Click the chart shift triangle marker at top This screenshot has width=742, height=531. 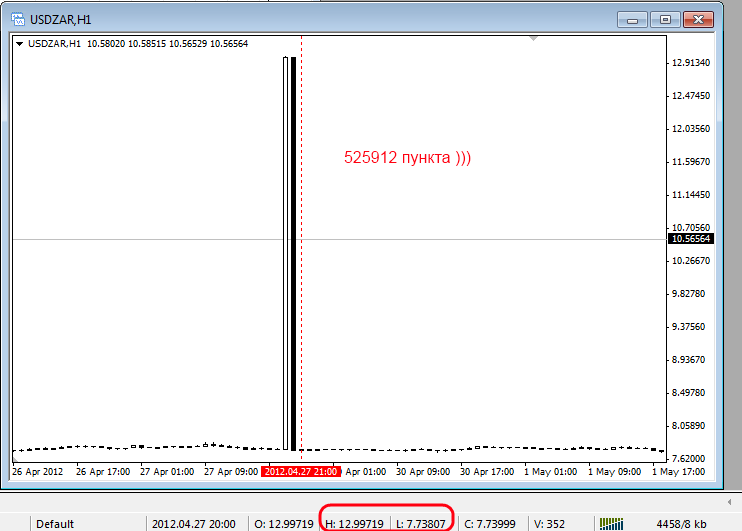[533, 39]
